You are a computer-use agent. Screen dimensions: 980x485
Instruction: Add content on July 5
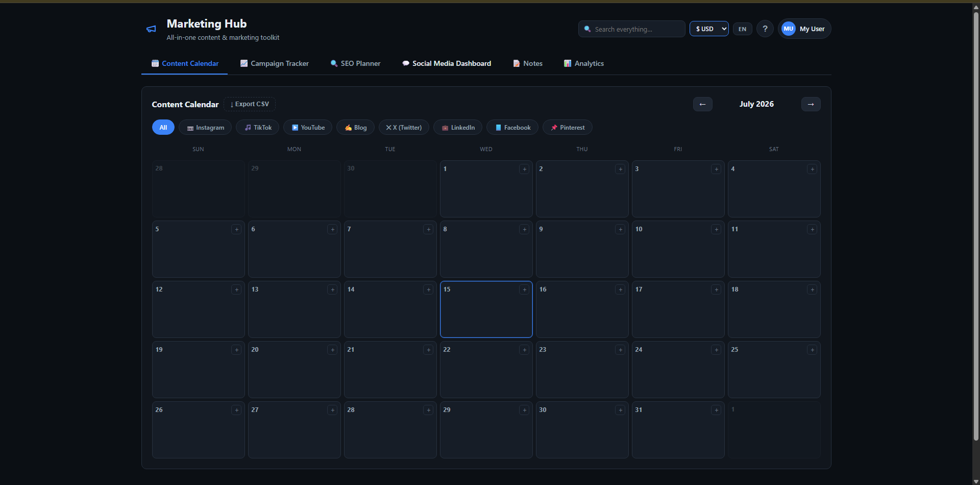coord(236,229)
